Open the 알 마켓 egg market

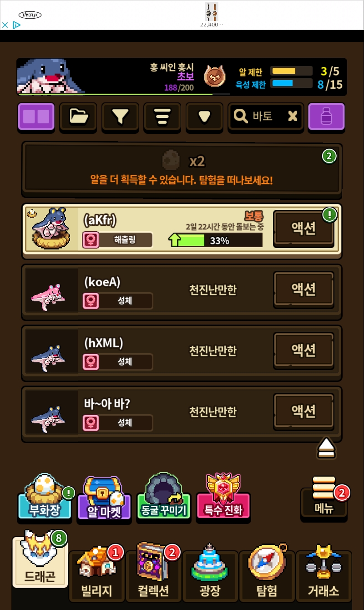click(x=104, y=497)
